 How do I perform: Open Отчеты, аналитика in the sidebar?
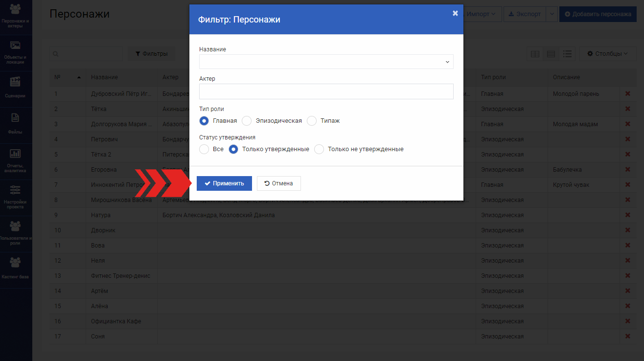click(x=16, y=161)
